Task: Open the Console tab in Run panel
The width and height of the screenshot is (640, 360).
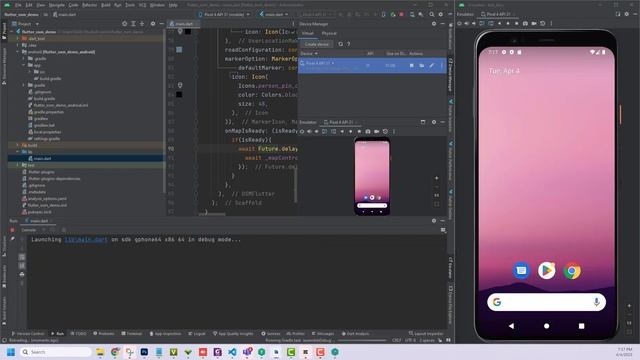Action: (x=29, y=230)
